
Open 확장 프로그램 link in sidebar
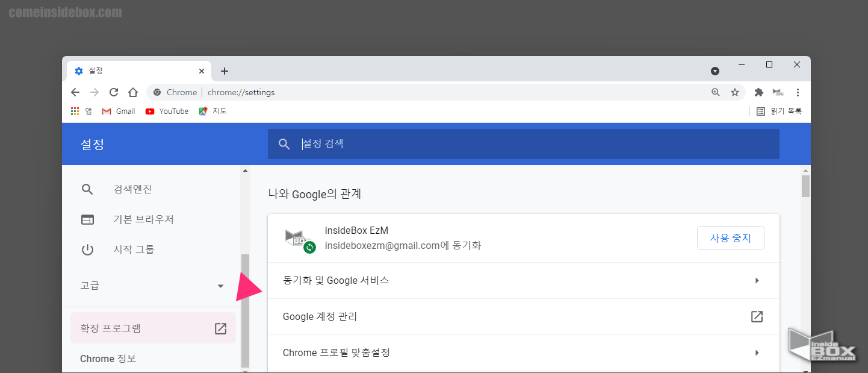[153, 328]
